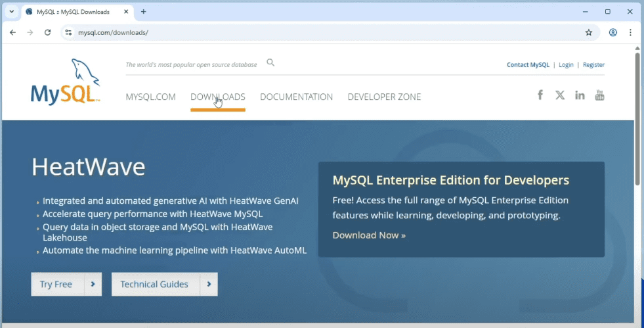
Task: Expand the tab search dropdown arrow
Action: click(x=11, y=12)
